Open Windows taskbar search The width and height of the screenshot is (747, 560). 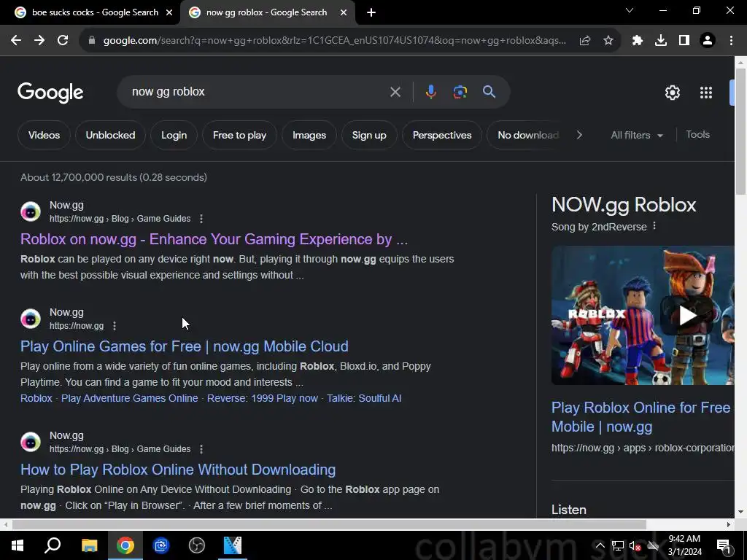53,545
